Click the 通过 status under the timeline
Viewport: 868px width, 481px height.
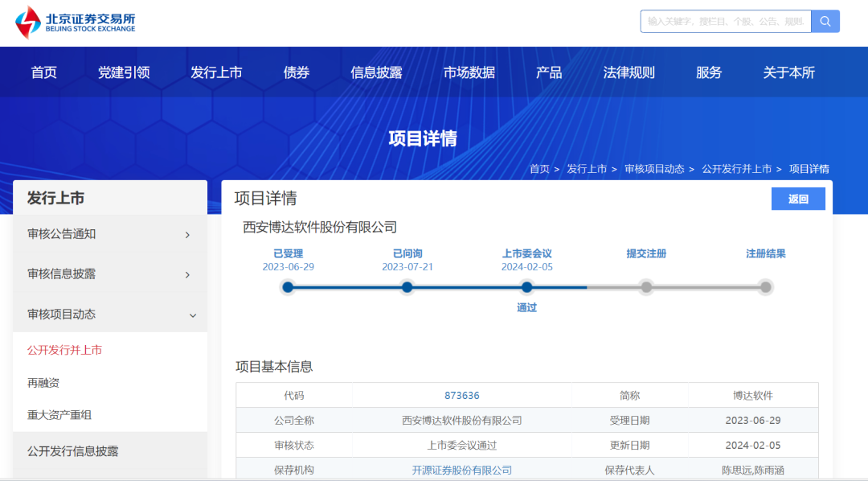click(527, 307)
